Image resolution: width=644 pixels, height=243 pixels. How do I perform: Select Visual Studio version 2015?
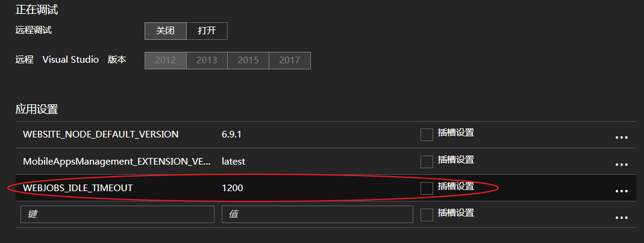click(x=248, y=60)
